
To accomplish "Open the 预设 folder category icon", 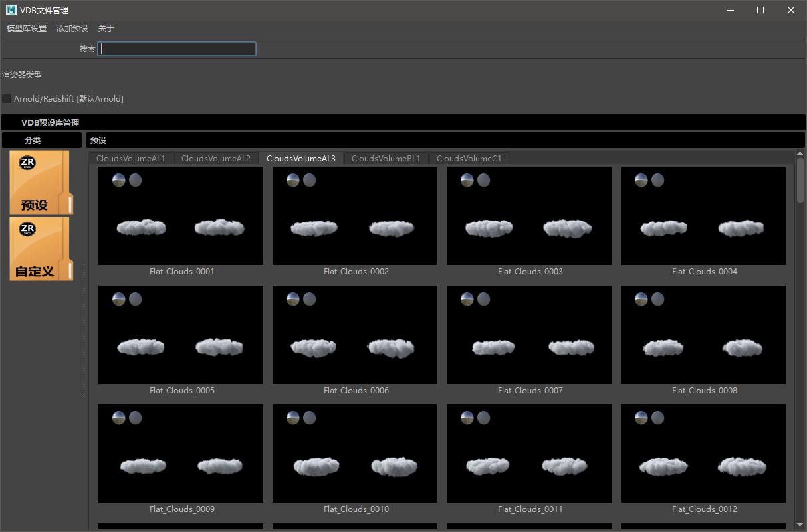I will (39, 182).
